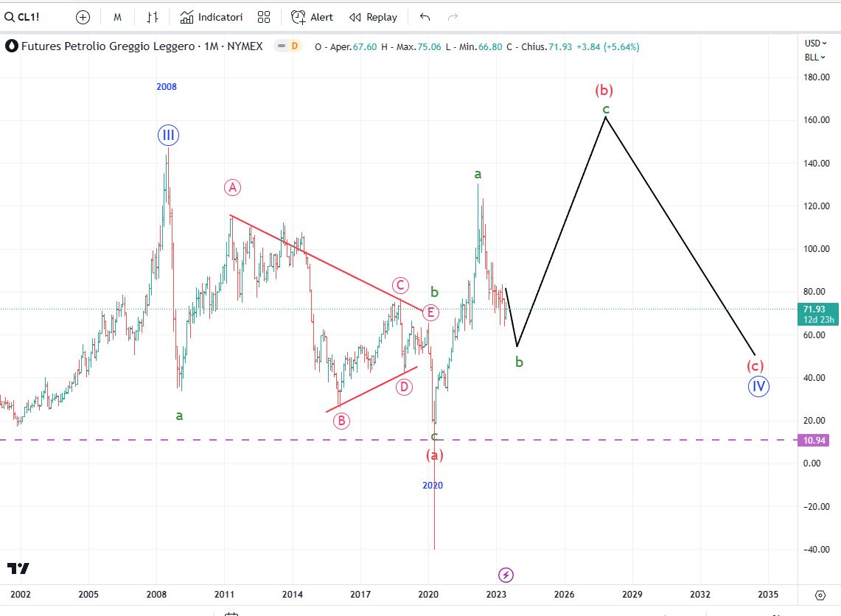Click the blue 2008 text annotation
The image size is (841, 616).
(167, 87)
